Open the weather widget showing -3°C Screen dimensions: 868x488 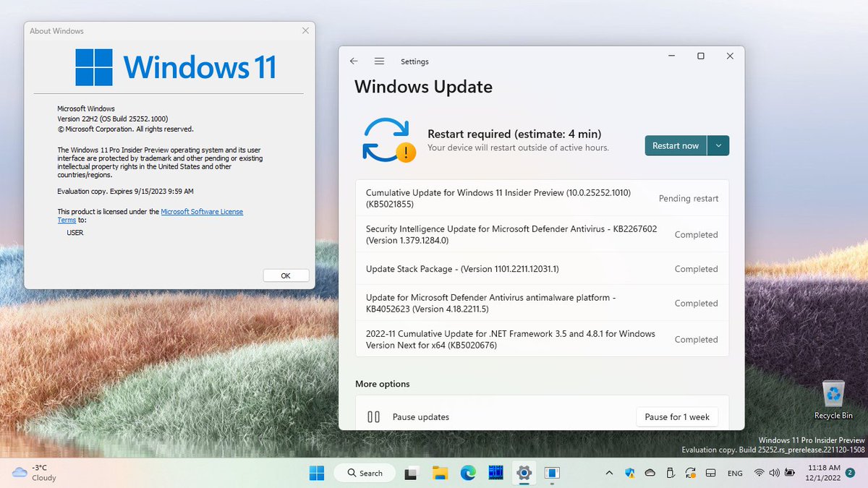pos(35,473)
